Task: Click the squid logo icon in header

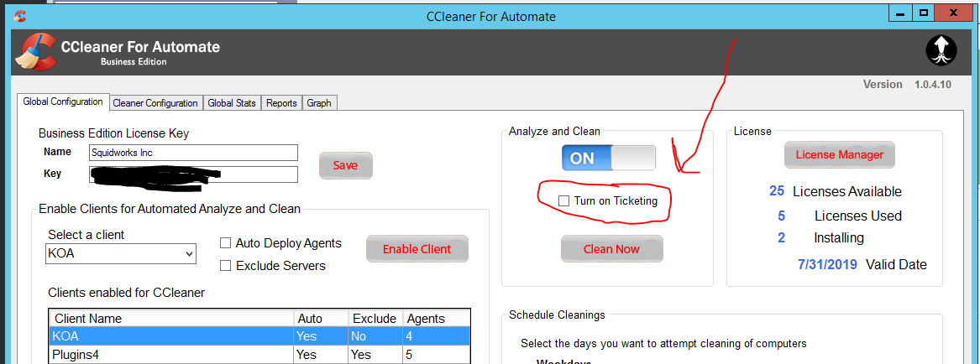Action: (x=941, y=52)
